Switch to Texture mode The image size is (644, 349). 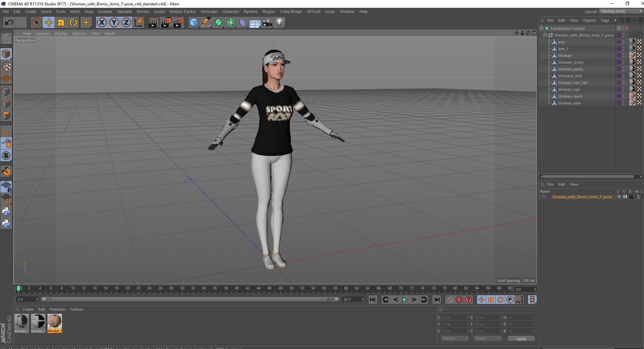[x=6, y=66]
